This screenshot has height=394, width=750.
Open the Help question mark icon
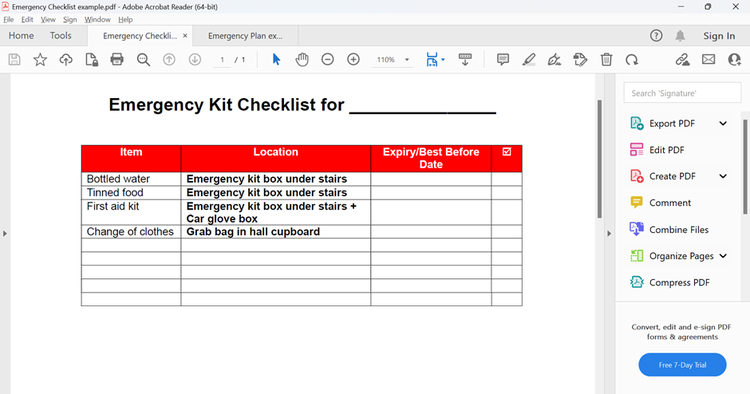[x=656, y=35]
